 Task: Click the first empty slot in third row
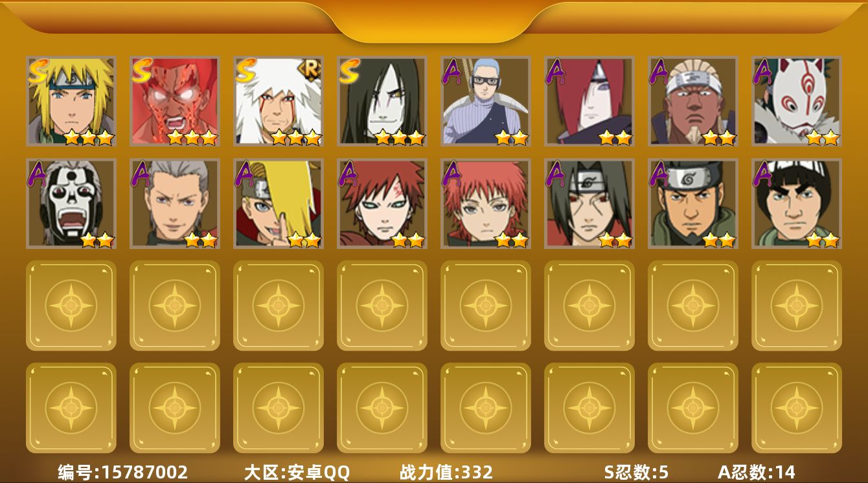(71, 305)
